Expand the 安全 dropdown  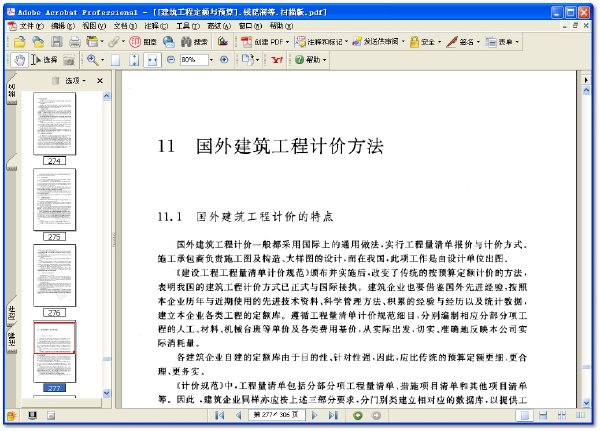coord(439,42)
